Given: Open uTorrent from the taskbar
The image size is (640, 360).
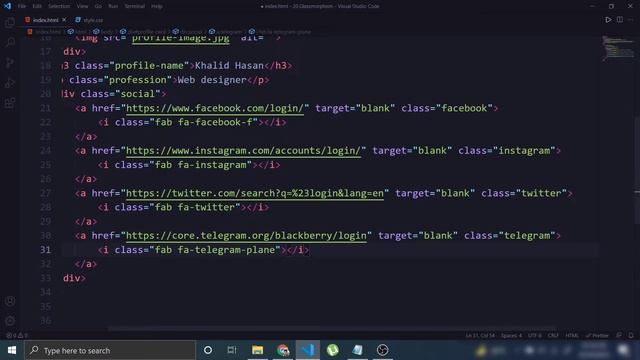Looking at the screenshot, I should pos(333,350).
